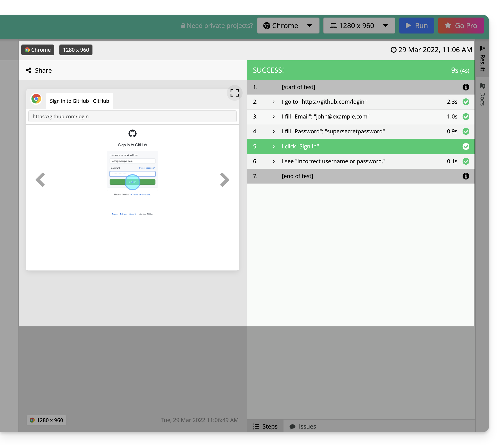Go to next screenshot with right arrow
The width and height of the screenshot is (504, 447).
(x=224, y=180)
